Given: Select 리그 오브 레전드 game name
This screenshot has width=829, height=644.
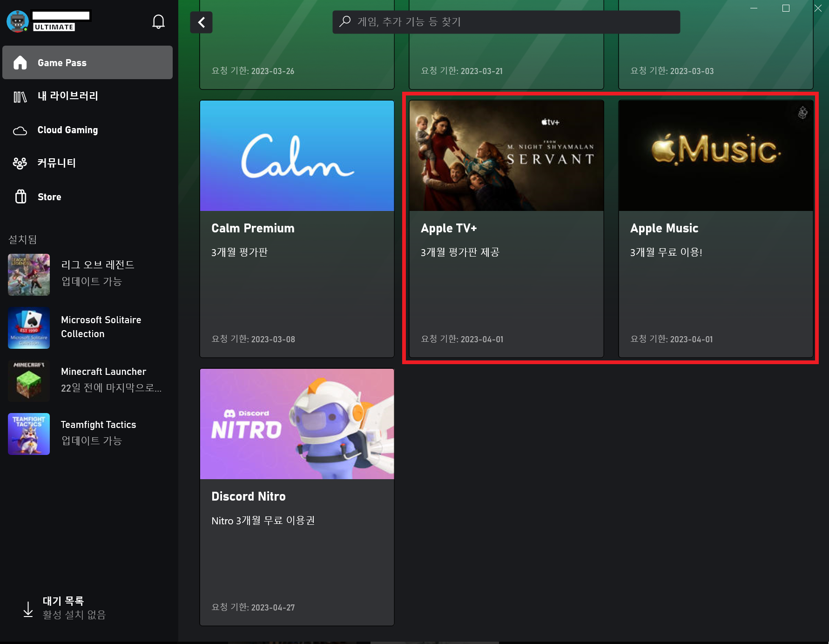Looking at the screenshot, I should pyautogui.click(x=98, y=264).
